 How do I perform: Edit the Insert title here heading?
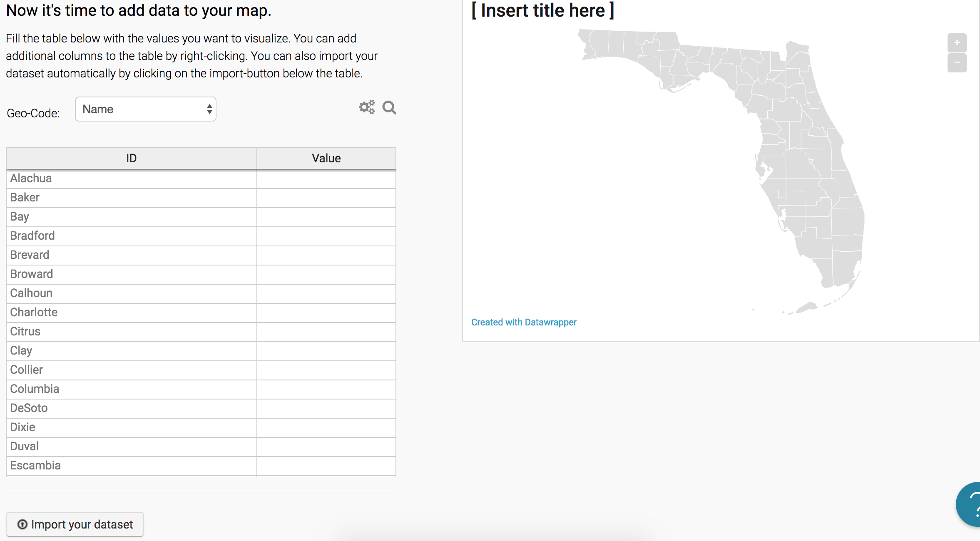coord(542,10)
